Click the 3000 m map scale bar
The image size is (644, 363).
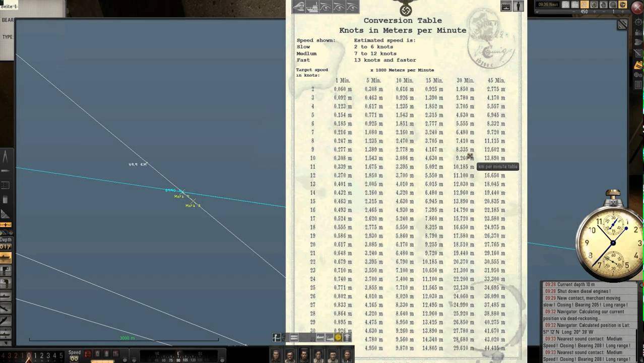tap(124, 339)
